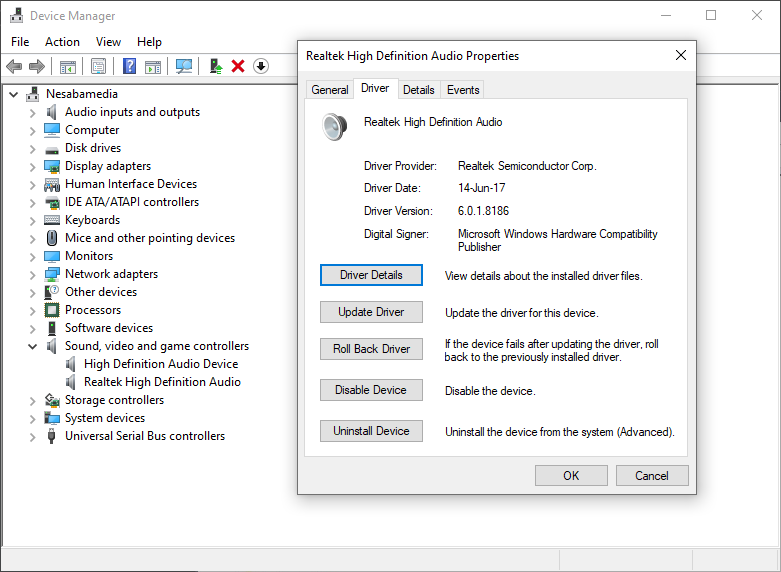Switch to the Events tab
The height and width of the screenshot is (572, 781).
click(463, 90)
